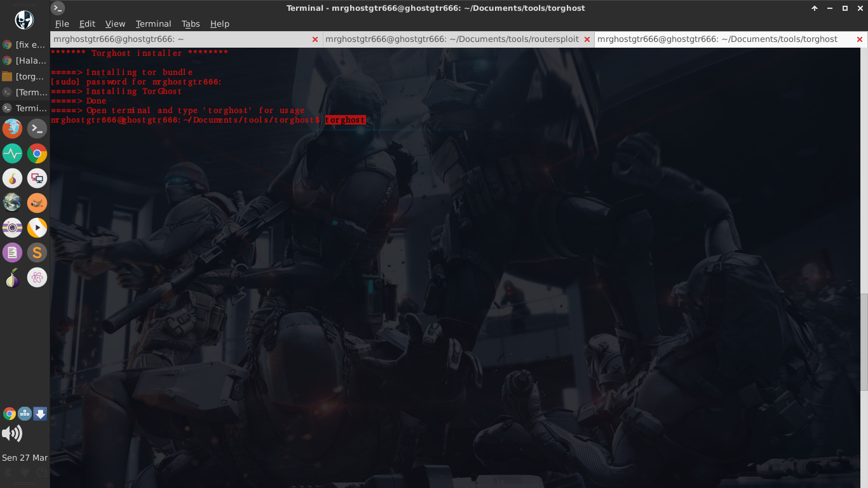Select active 'Termi...' window button in panel

(x=24, y=108)
